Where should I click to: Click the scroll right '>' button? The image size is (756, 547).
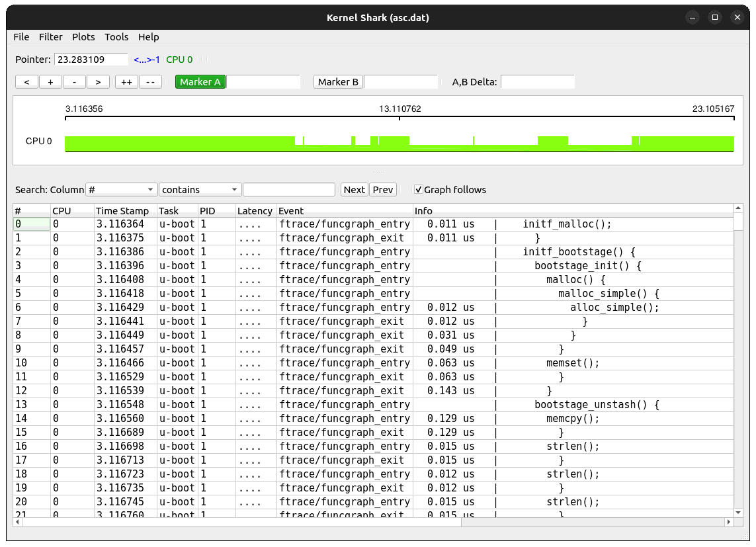click(x=98, y=82)
